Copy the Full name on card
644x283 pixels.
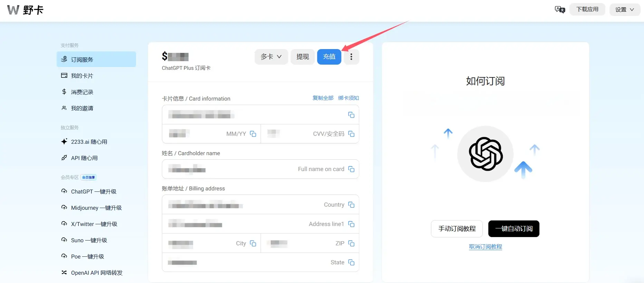tap(351, 169)
